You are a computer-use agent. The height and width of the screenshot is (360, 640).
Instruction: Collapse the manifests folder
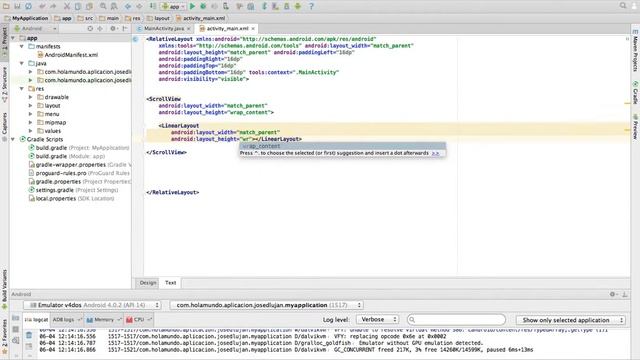(x=22, y=47)
